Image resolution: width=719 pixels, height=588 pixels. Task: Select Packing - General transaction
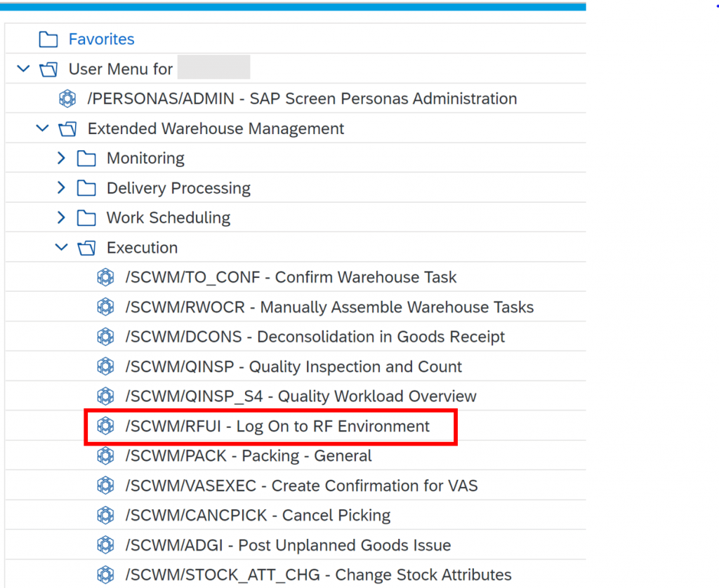tap(249, 456)
